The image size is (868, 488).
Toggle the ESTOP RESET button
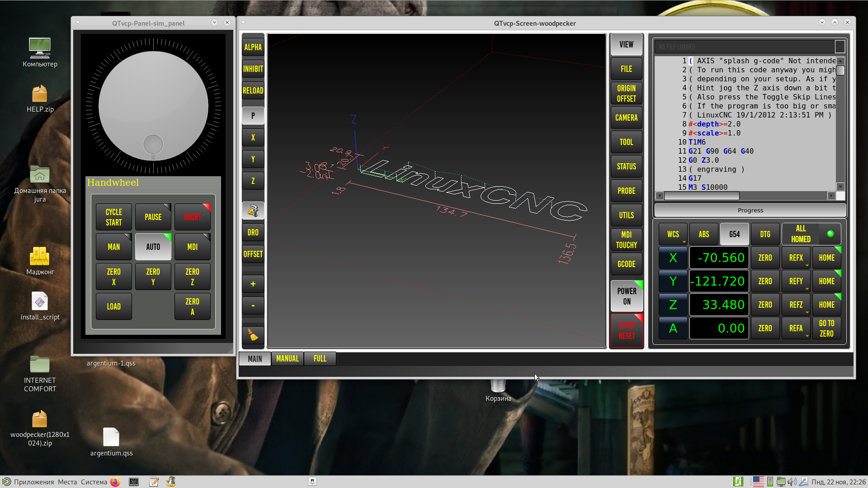pos(627,331)
